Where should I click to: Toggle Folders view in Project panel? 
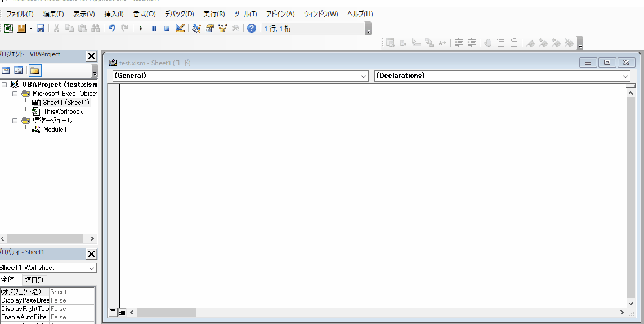pos(35,70)
